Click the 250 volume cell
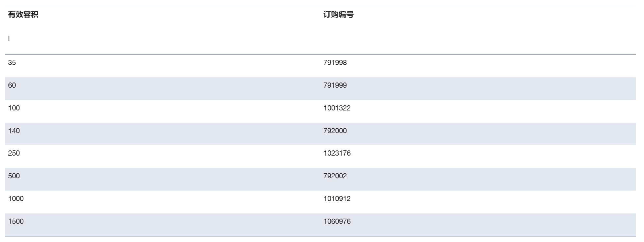 coord(14,153)
